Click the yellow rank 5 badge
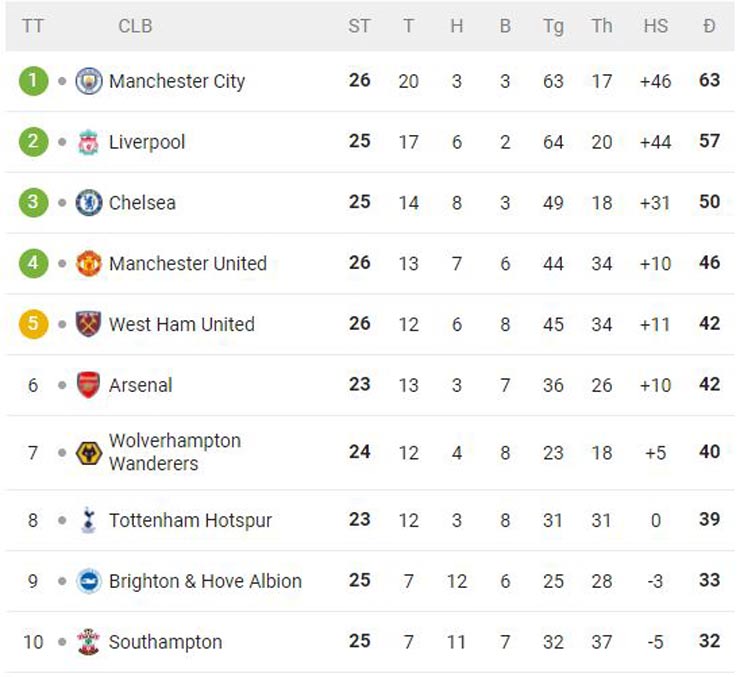The height and width of the screenshot is (677, 740). [x=33, y=324]
